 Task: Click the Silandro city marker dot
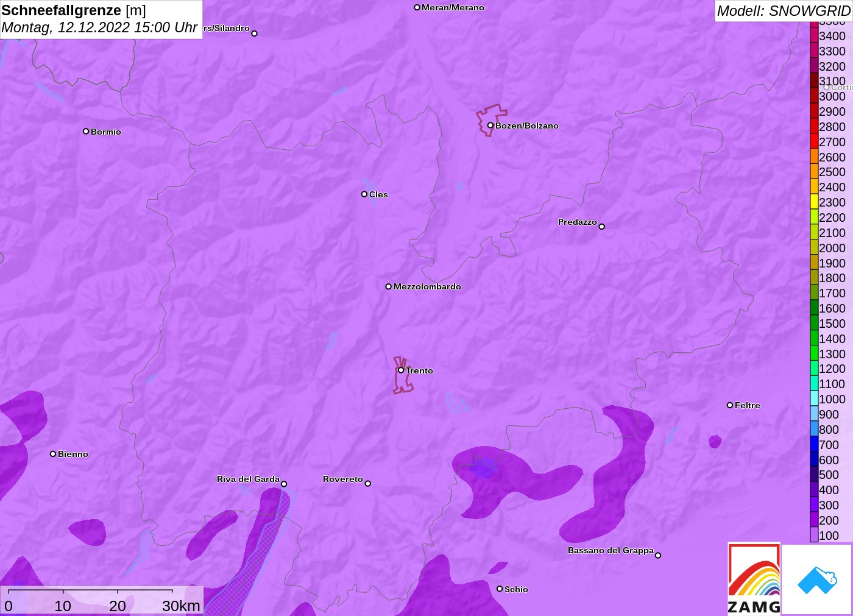click(x=255, y=34)
